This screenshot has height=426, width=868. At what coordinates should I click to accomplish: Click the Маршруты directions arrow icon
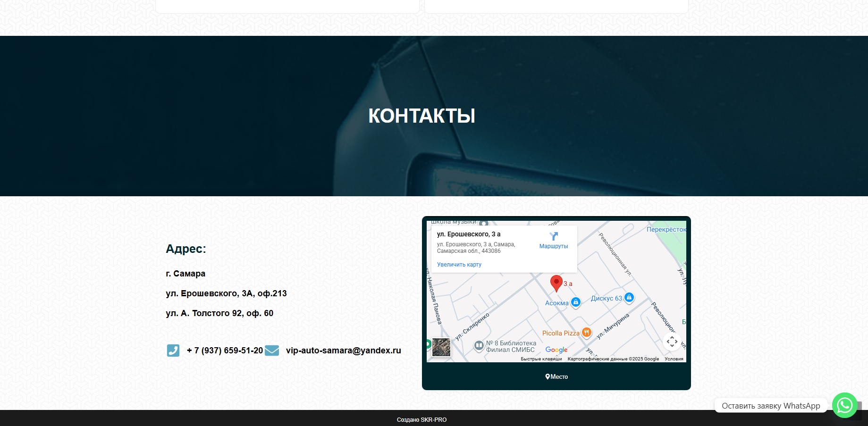click(554, 236)
